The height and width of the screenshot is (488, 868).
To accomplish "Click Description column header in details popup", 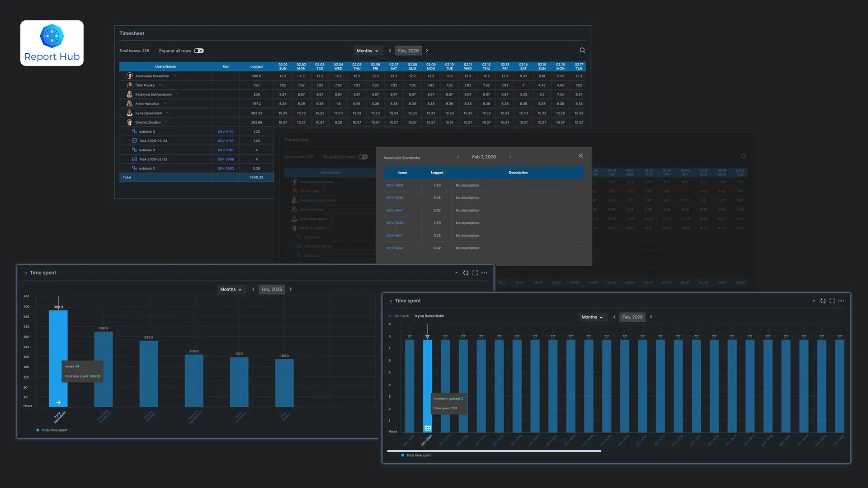I will pos(518,173).
